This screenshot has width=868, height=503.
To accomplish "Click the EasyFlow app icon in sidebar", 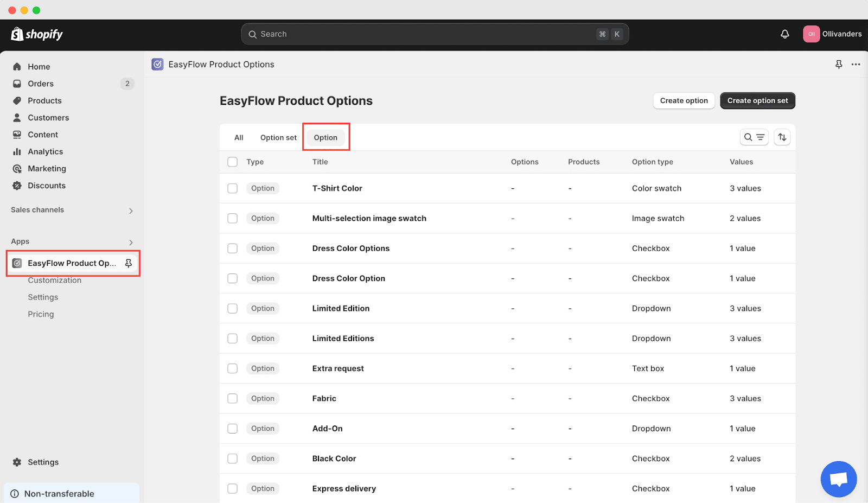I will [17, 263].
